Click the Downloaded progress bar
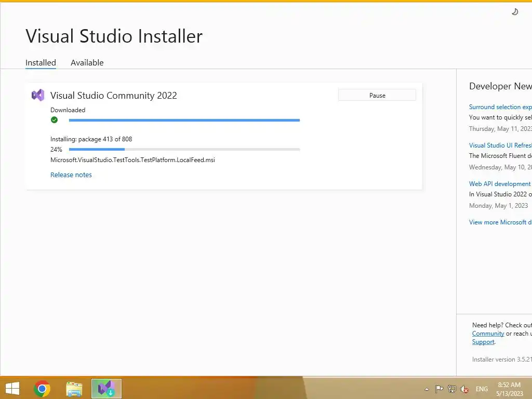Screen dimensions: 532x399 [184, 120]
